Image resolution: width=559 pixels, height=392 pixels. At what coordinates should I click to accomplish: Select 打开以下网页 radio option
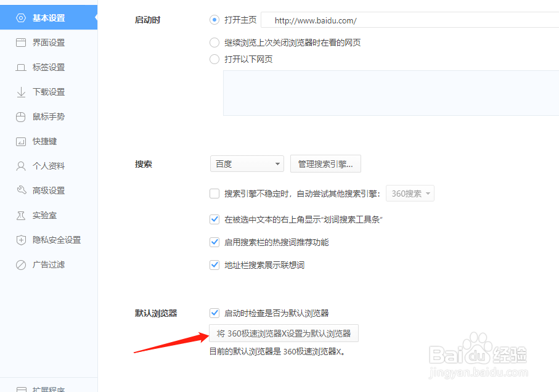tap(214, 59)
